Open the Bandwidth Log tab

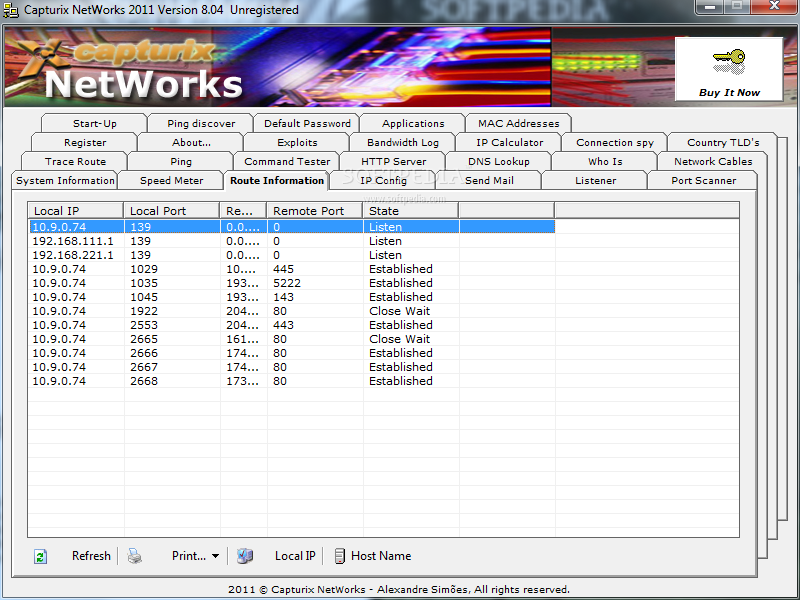pyautogui.click(x=403, y=142)
